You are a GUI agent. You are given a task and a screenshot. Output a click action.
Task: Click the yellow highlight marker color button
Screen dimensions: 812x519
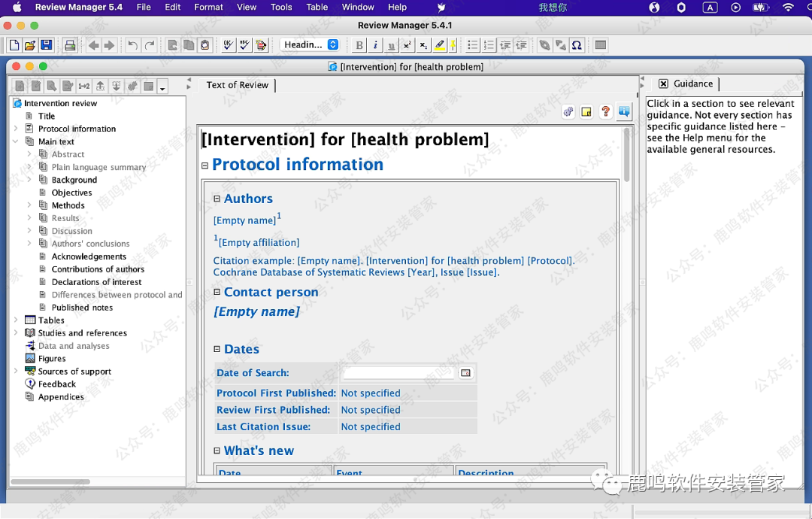440,45
